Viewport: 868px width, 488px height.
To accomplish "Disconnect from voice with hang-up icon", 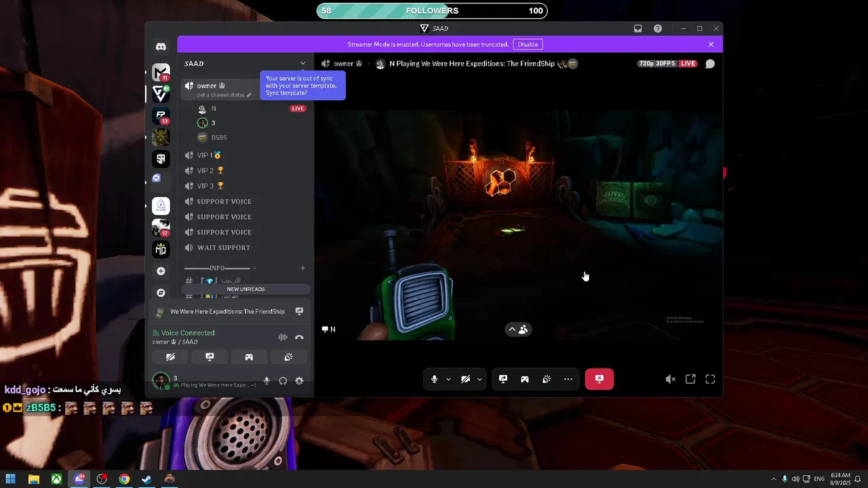I will click(299, 337).
